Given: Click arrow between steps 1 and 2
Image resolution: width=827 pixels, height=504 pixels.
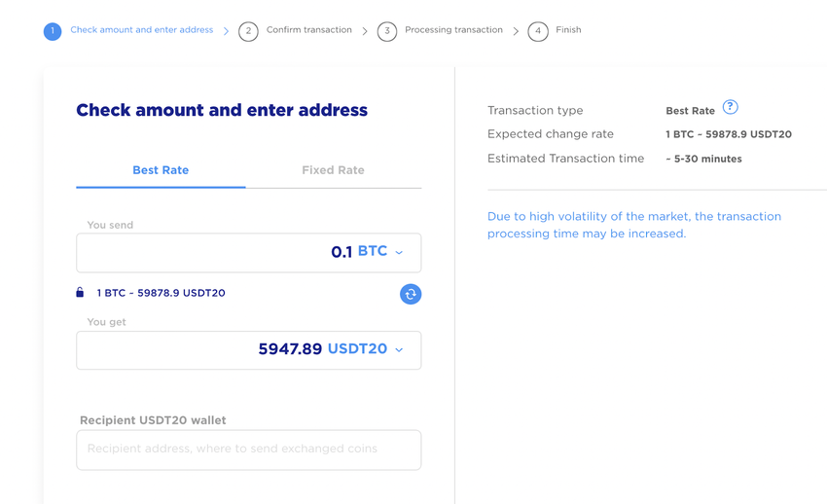Looking at the screenshot, I should tap(227, 31).
